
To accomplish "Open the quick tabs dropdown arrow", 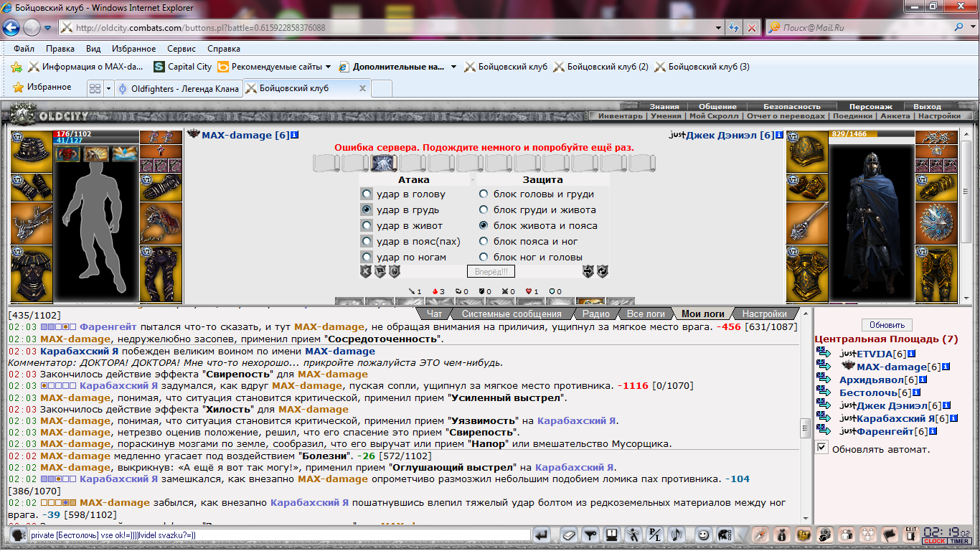I will tap(108, 88).
